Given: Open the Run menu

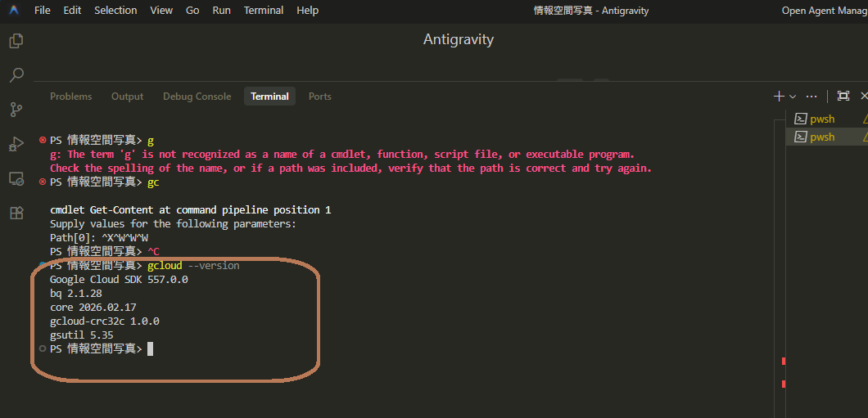Looking at the screenshot, I should coord(221,11).
